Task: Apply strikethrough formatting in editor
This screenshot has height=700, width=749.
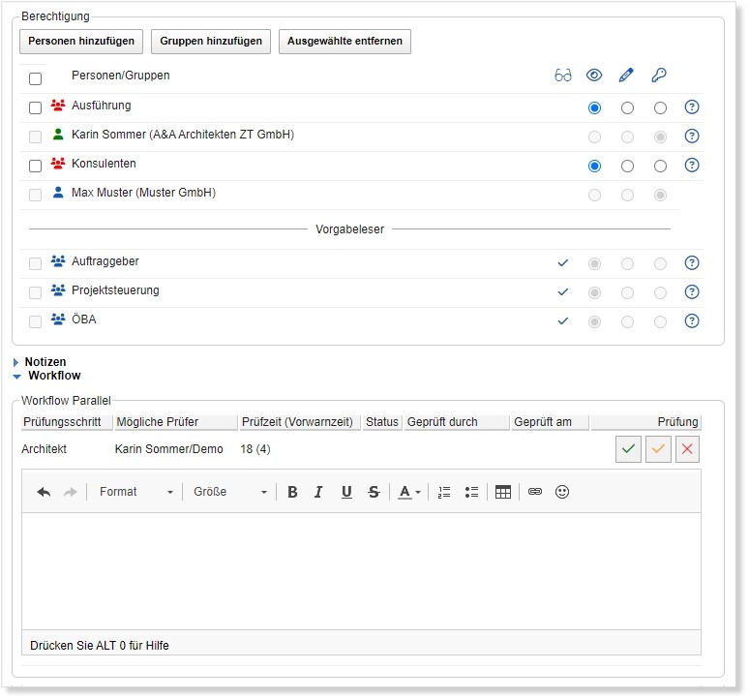Action: pos(374,492)
